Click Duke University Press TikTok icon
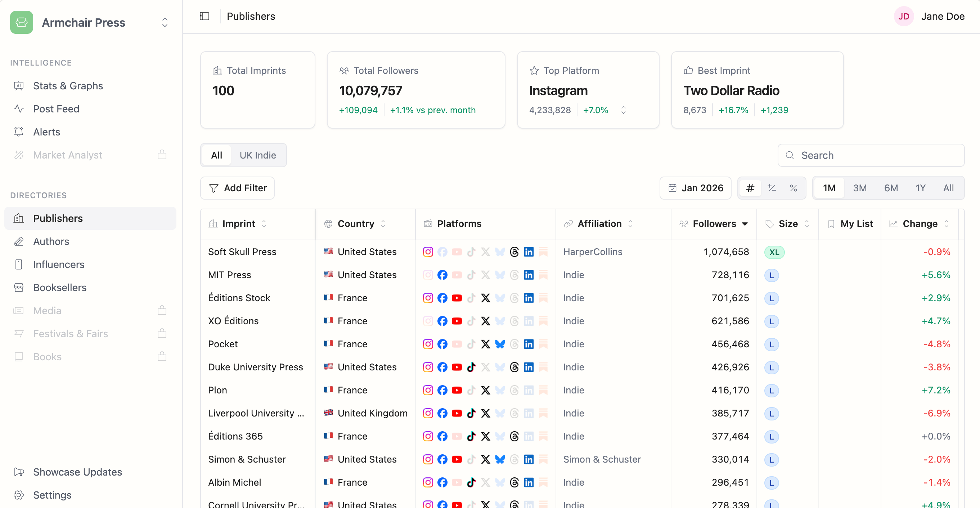The width and height of the screenshot is (980, 508). coord(471,367)
